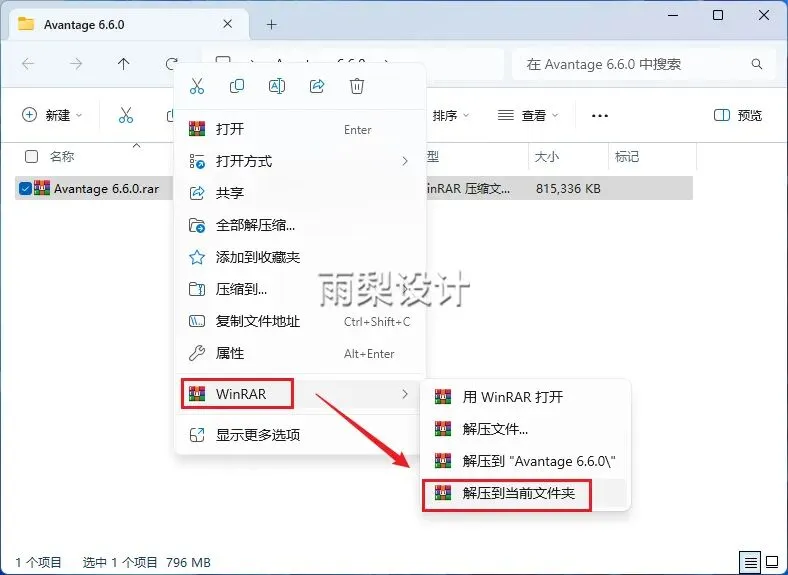Go back with the left arrow
The height and width of the screenshot is (575, 788).
coord(28,64)
